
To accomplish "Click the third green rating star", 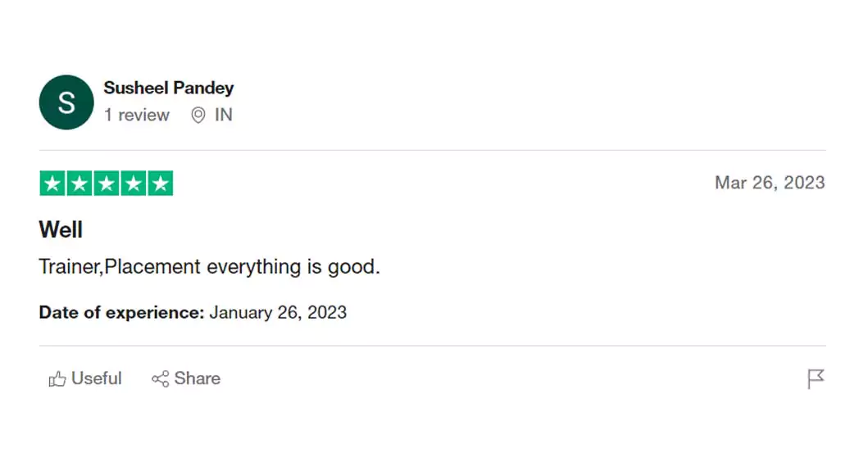I will [x=107, y=184].
